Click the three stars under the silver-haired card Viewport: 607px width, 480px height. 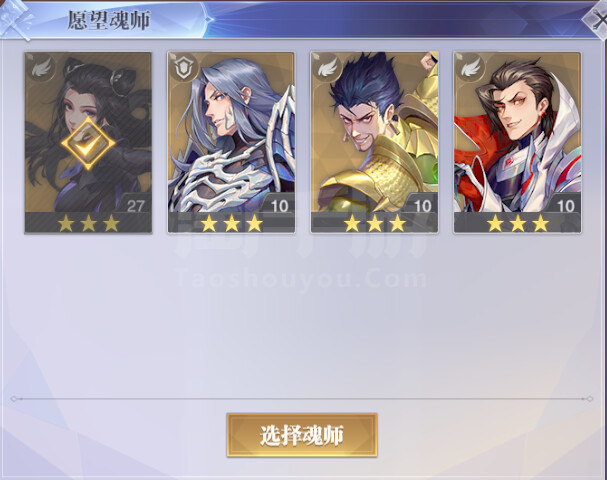[231, 223]
